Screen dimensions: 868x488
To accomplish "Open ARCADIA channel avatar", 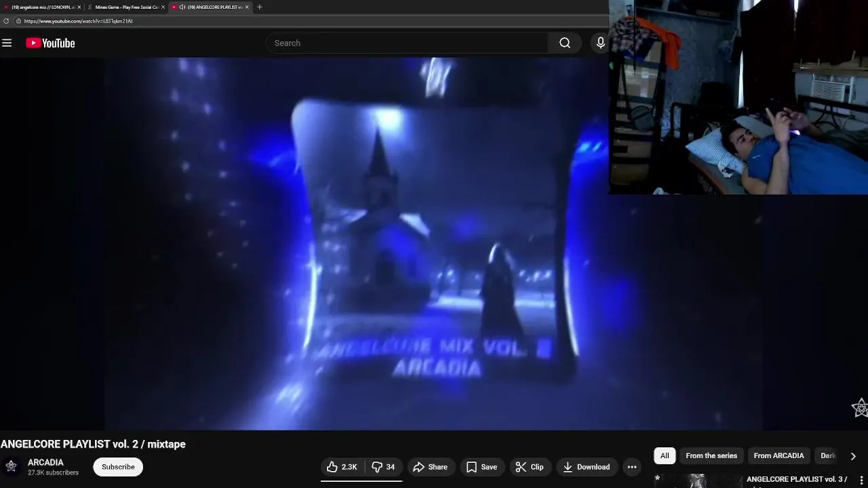I will [x=11, y=466].
